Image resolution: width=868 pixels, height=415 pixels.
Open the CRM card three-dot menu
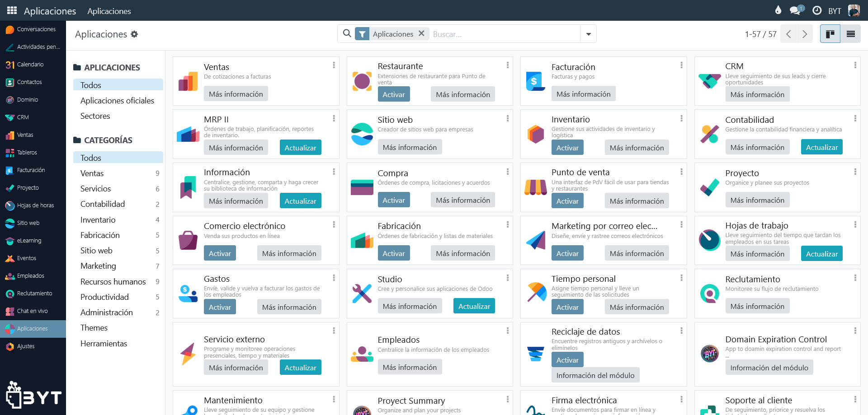(x=855, y=65)
